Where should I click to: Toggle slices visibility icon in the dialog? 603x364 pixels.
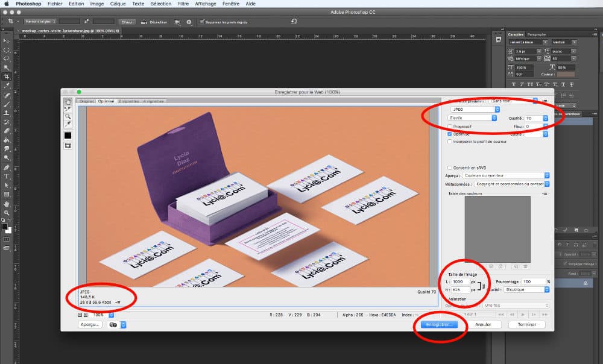tap(68, 145)
